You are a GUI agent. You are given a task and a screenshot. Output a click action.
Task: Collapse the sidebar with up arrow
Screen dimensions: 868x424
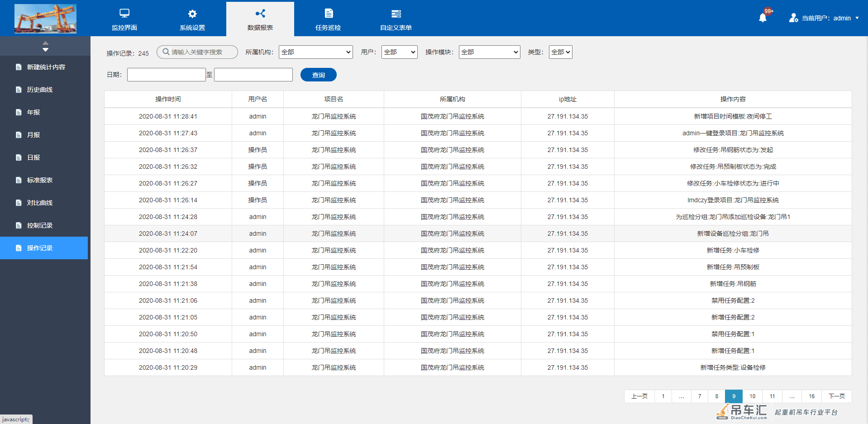(45, 43)
